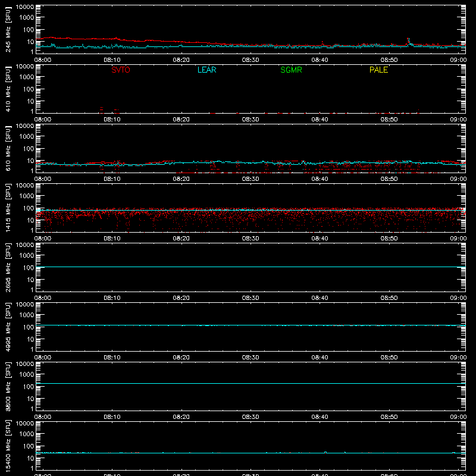476x476 pixels.
Task: Select the 8800 MHz [SFU] axis title
Action: click(8, 387)
